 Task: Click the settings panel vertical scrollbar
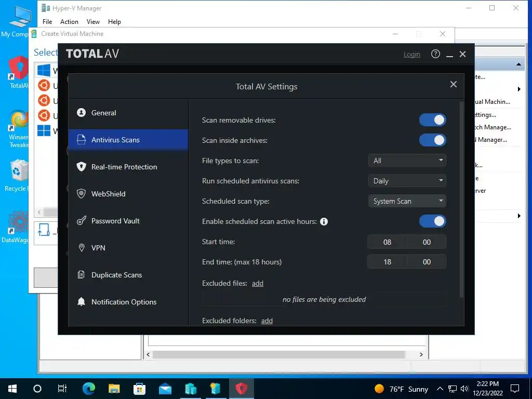[x=461, y=199]
